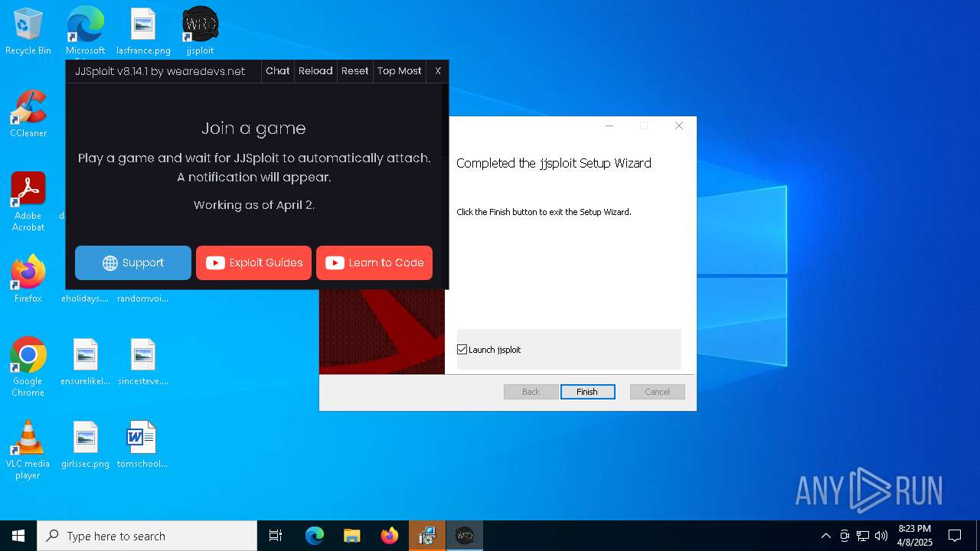Open Chat in JJSploit header
980x551 pixels.
tap(277, 71)
